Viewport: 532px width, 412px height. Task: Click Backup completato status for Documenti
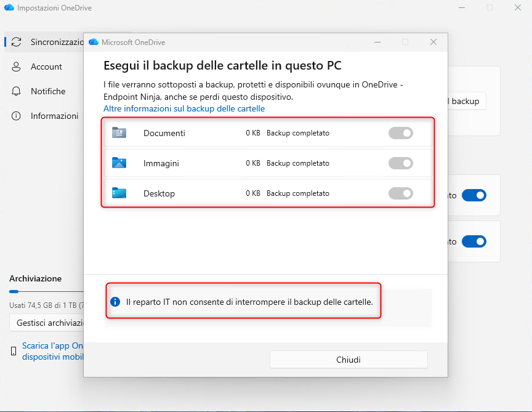pyautogui.click(x=298, y=133)
